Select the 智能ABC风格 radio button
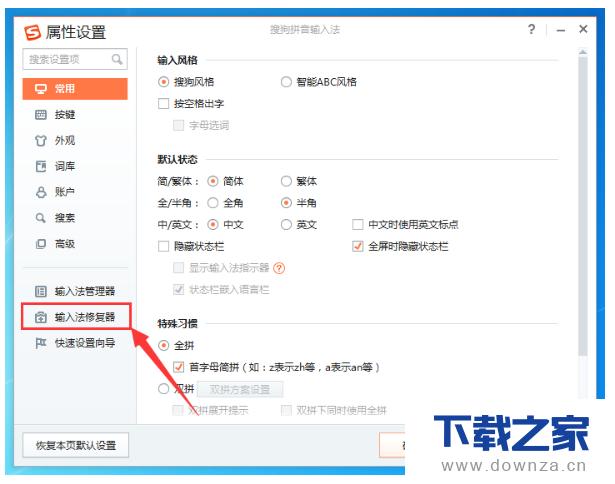615x484 pixels. (x=287, y=82)
